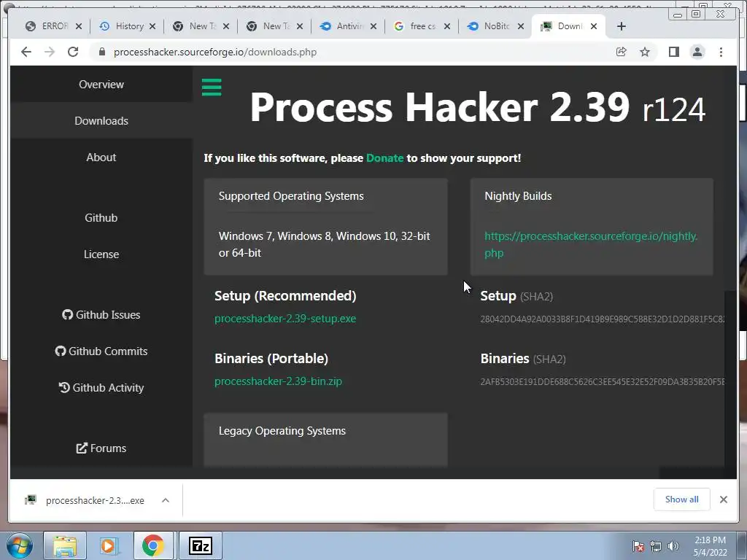The image size is (747, 560).
Task: Close the Antivirus tab
Action: [x=373, y=26]
